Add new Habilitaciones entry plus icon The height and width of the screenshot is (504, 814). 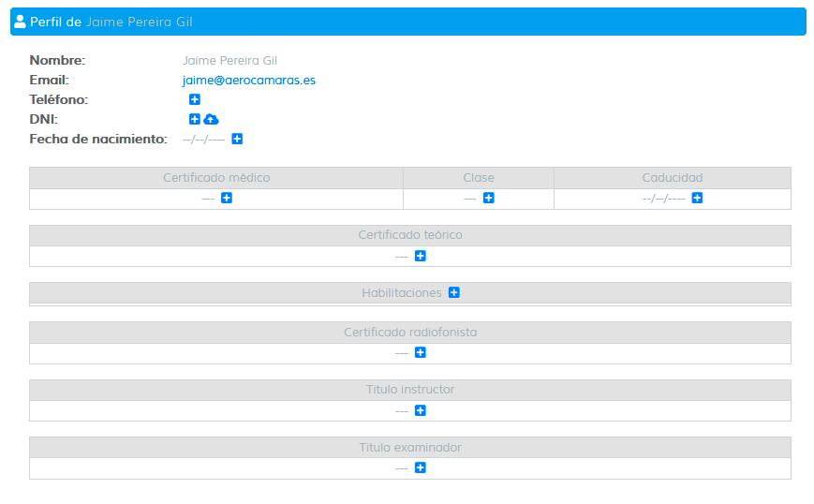pos(454,293)
